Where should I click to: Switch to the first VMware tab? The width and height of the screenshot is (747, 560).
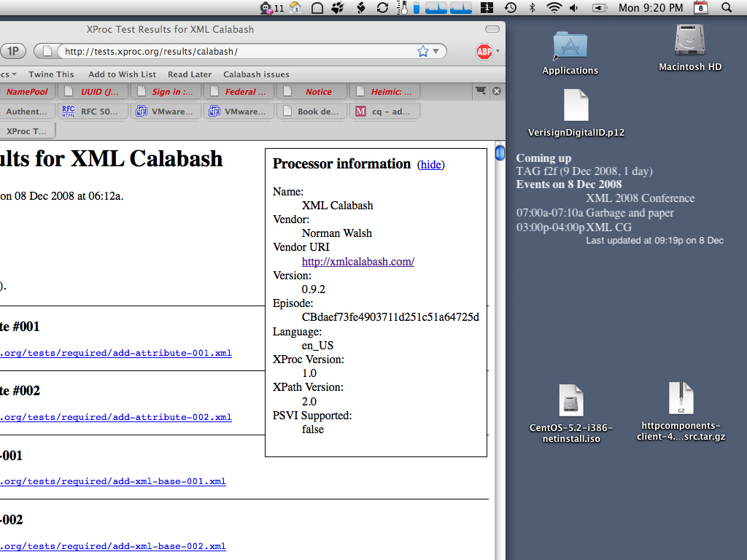click(x=166, y=112)
